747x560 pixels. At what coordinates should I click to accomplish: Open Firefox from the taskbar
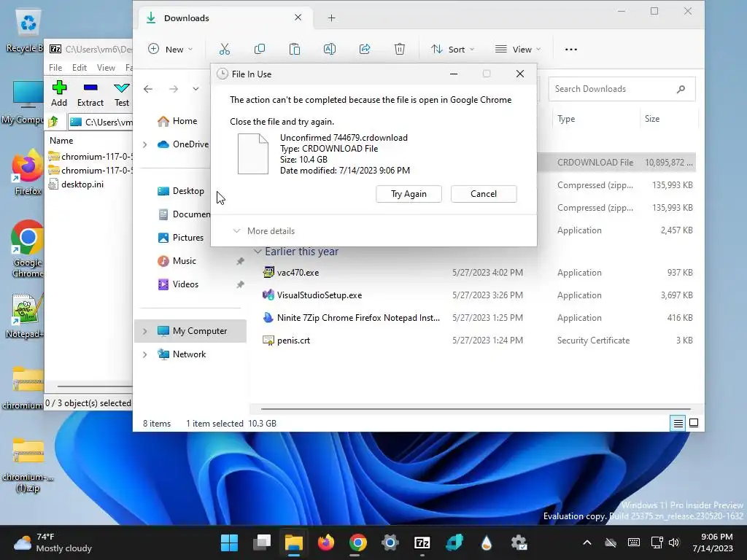[326, 542]
